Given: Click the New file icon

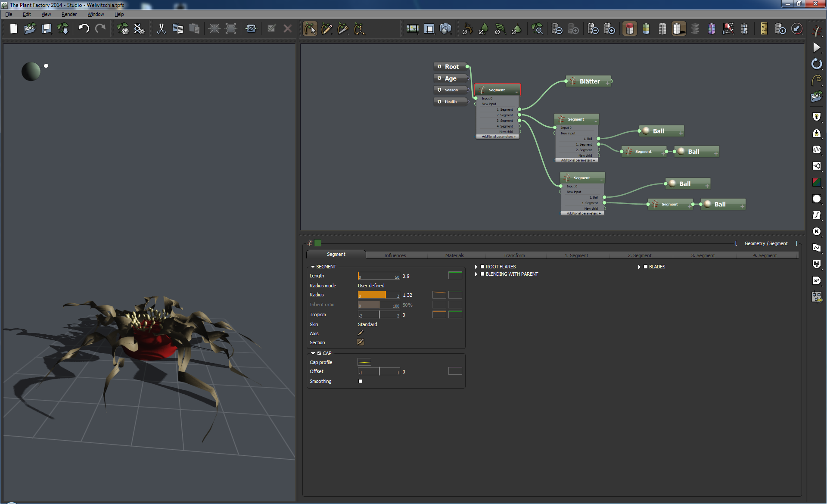Looking at the screenshot, I should coord(14,29).
